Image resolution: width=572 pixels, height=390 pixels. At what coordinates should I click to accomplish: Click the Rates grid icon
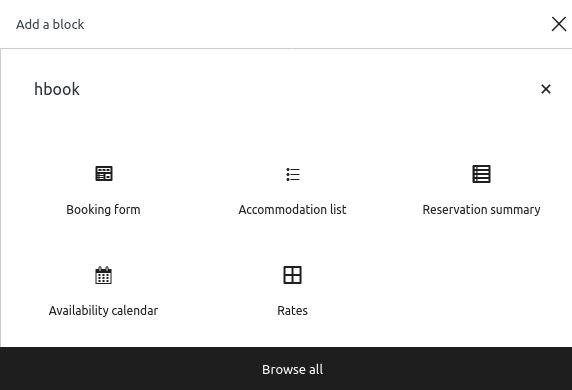(292, 275)
